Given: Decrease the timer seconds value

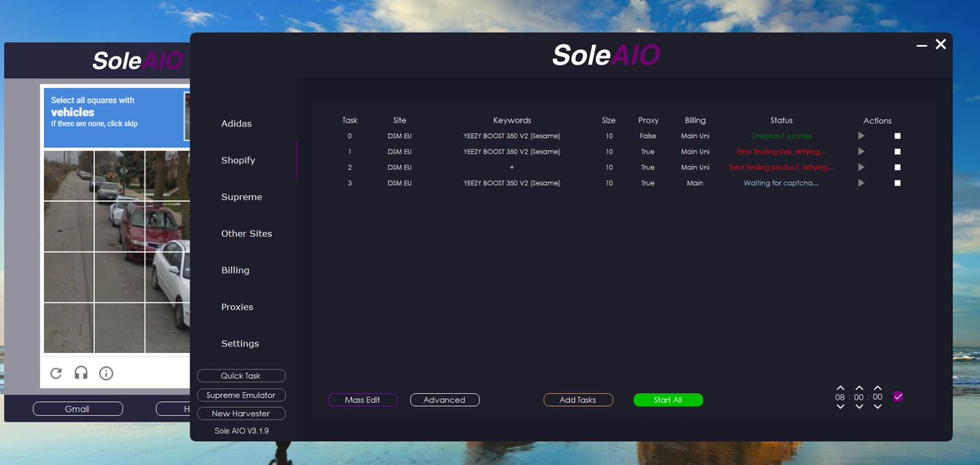Looking at the screenshot, I should 877,406.
